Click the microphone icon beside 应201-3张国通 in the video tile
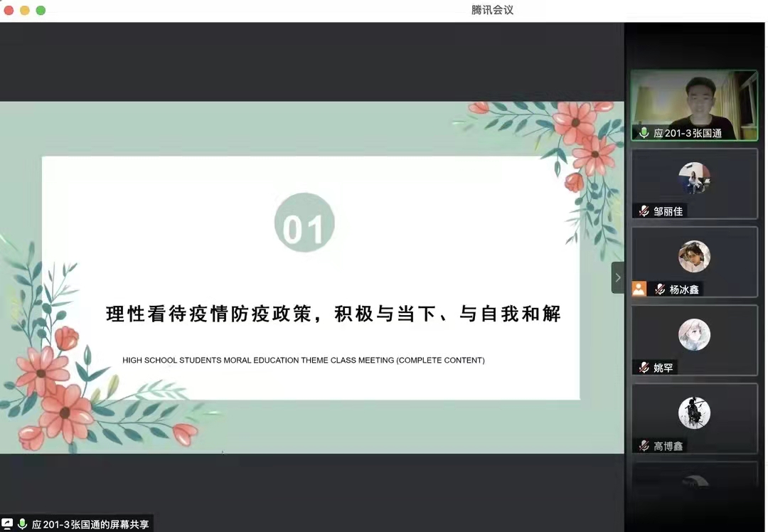Viewport: 768px width, 532px height. (644, 133)
